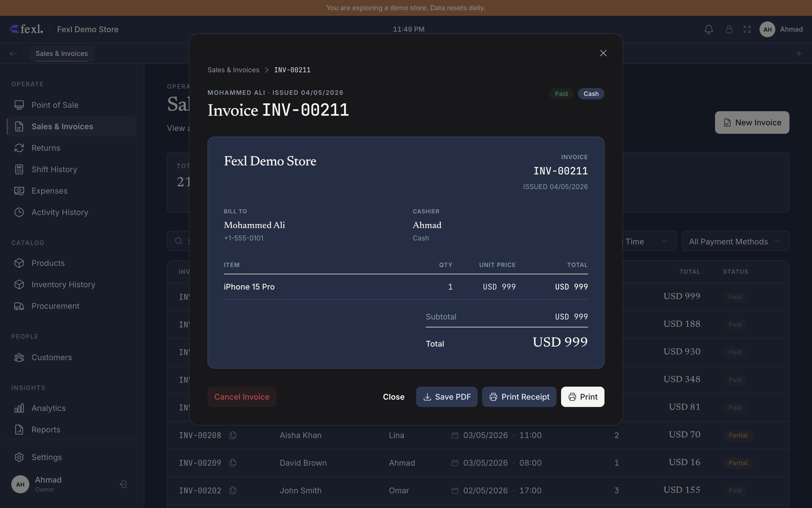Click the USD 188 total cell
The height and width of the screenshot is (508, 812).
(x=681, y=324)
